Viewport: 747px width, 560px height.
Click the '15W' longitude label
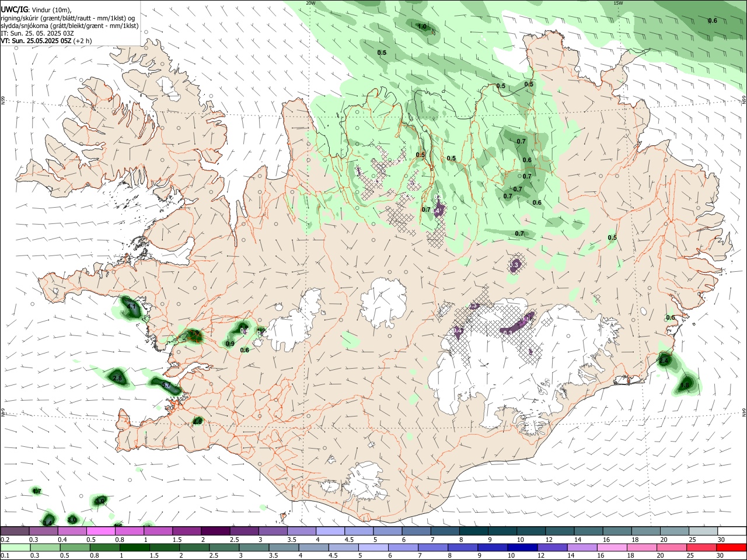(618, 3)
